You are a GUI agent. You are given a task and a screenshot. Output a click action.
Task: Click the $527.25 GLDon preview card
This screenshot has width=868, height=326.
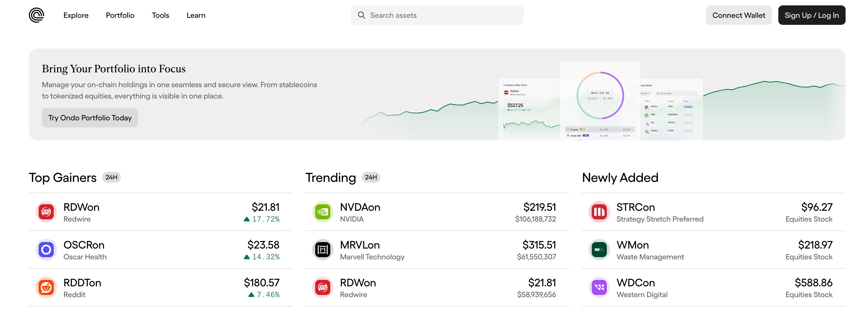pyautogui.click(x=529, y=110)
